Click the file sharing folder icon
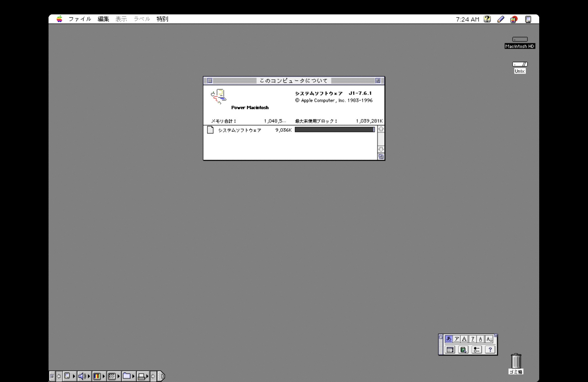Screen dimensions: 588x382 [127, 376]
